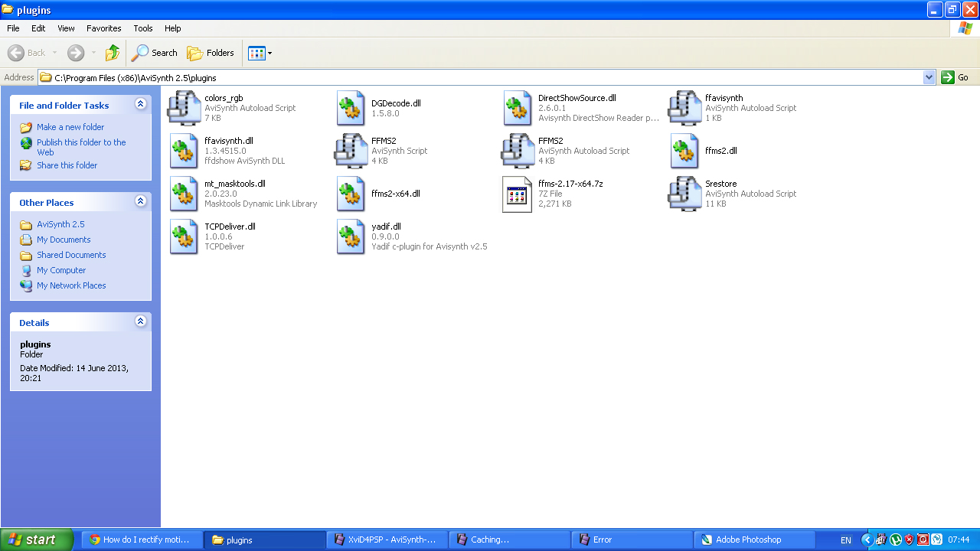
Task: Select the TCPDeliver.dll file icon
Action: [184, 236]
